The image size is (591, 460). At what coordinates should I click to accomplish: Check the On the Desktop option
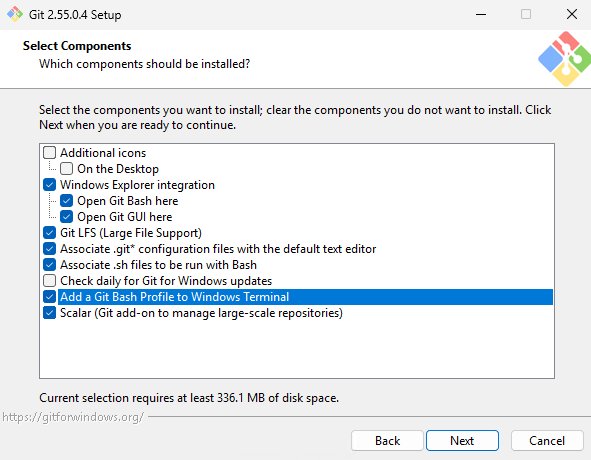click(67, 169)
